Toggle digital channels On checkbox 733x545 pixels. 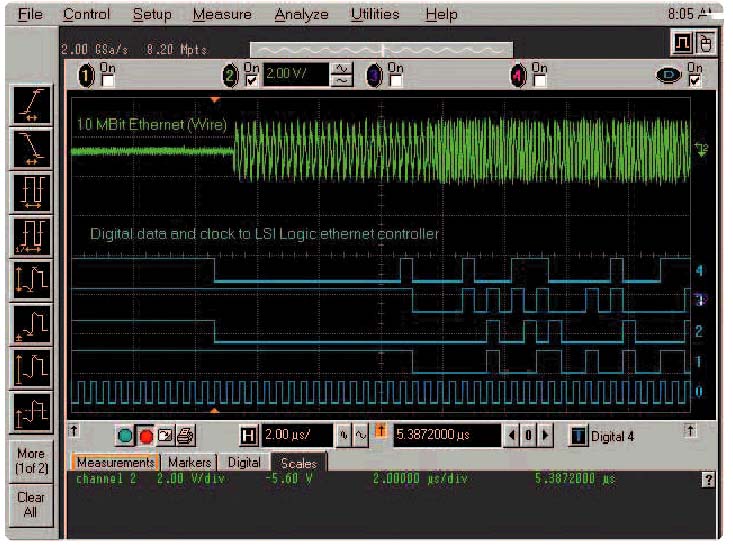pyautogui.click(x=695, y=81)
